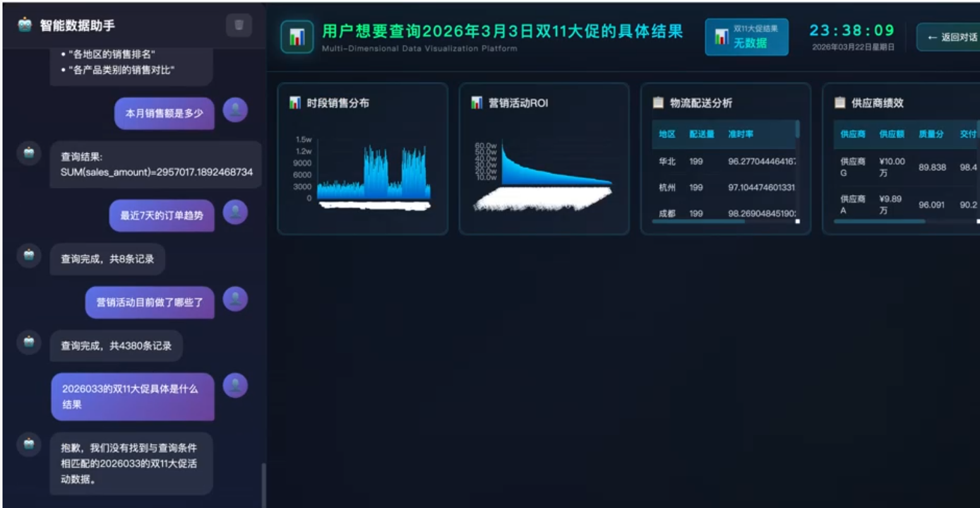Click the horizontal scrollbar in 物流配送分析 table
Image resolution: width=980 pixels, height=508 pixels.
pyautogui.click(x=698, y=222)
